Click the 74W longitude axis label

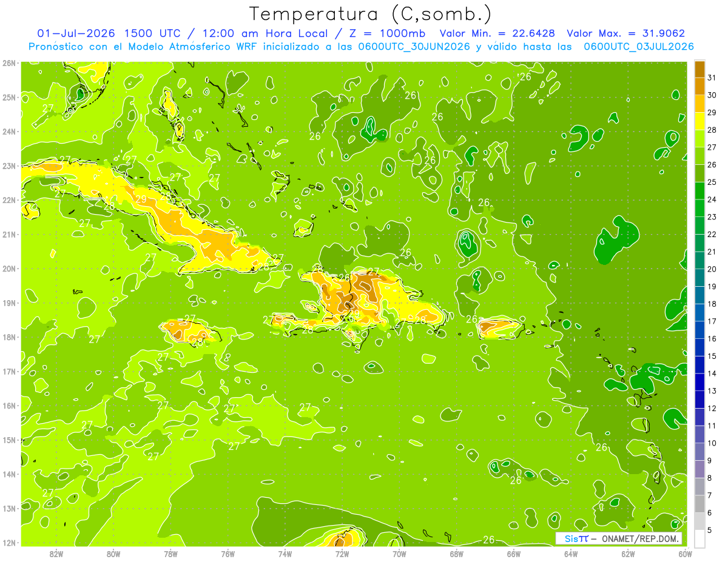(285, 554)
